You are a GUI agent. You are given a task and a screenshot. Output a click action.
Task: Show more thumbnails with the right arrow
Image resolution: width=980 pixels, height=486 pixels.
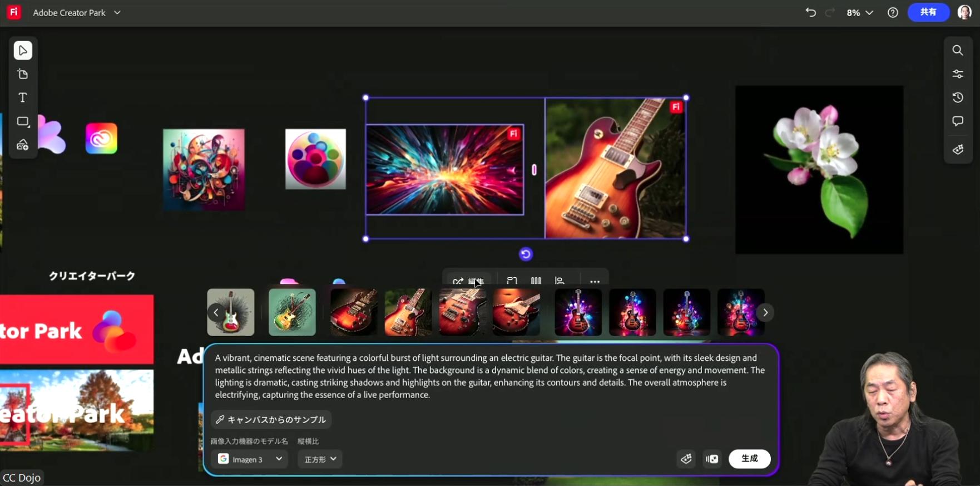765,313
